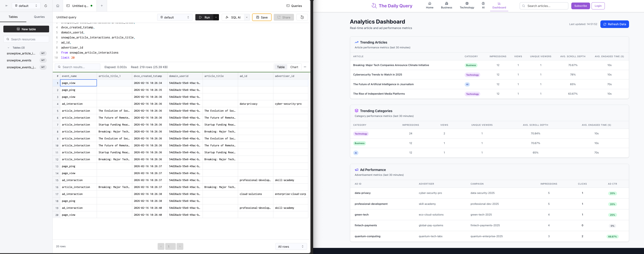Click the home icon beside the query tabs
644x254 pixels.
point(58,5)
